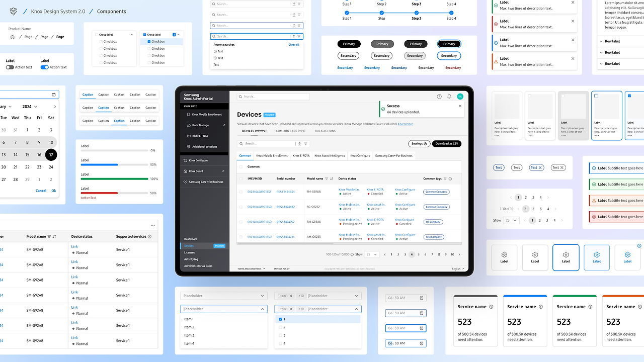The width and height of the screenshot is (644, 362).
Task: Click the red 50% progress bar
Action: point(115,193)
